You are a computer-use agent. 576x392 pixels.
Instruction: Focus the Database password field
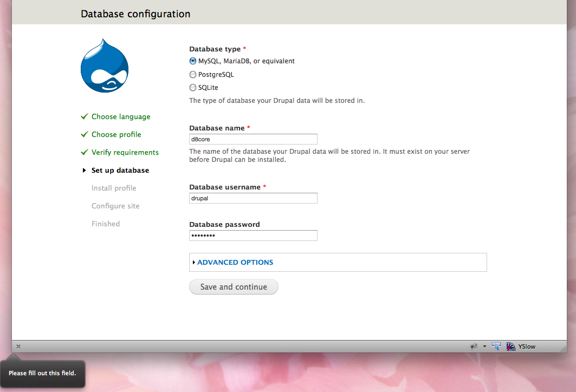click(x=253, y=236)
